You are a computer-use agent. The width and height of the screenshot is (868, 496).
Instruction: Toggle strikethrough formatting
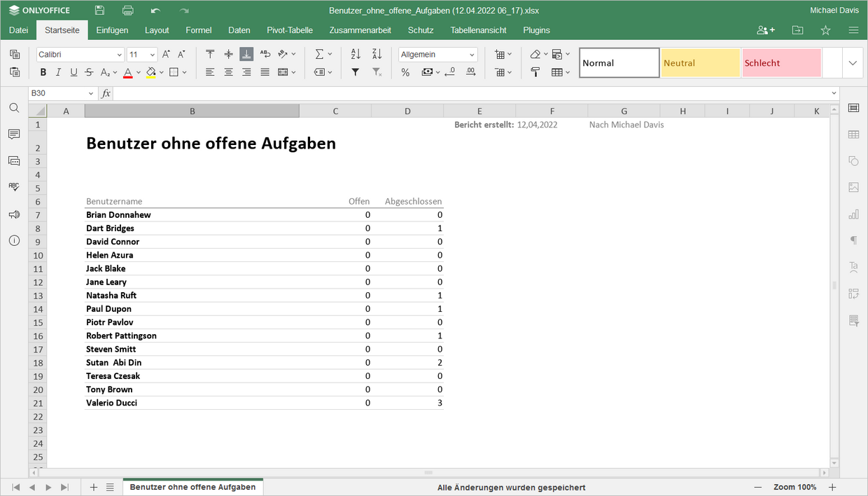pos(89,72)
